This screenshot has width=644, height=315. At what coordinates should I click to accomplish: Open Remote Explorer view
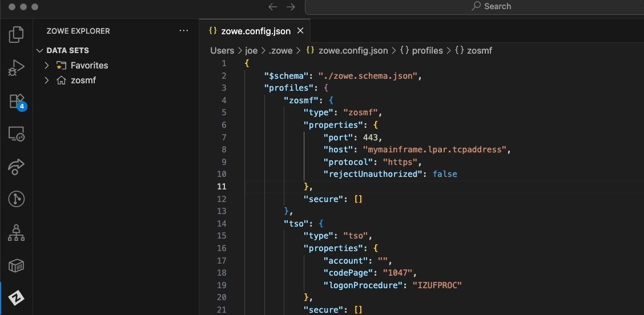(x=17, y=134)
